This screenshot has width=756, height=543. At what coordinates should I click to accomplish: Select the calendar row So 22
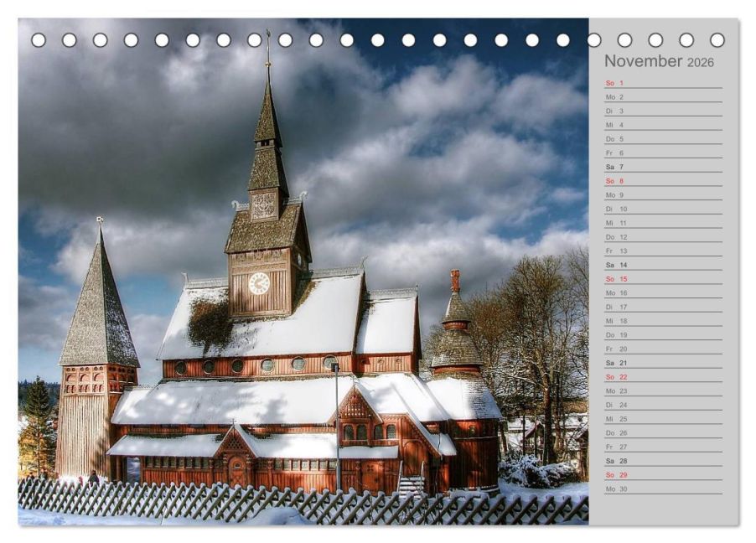[x=664, y=376]
